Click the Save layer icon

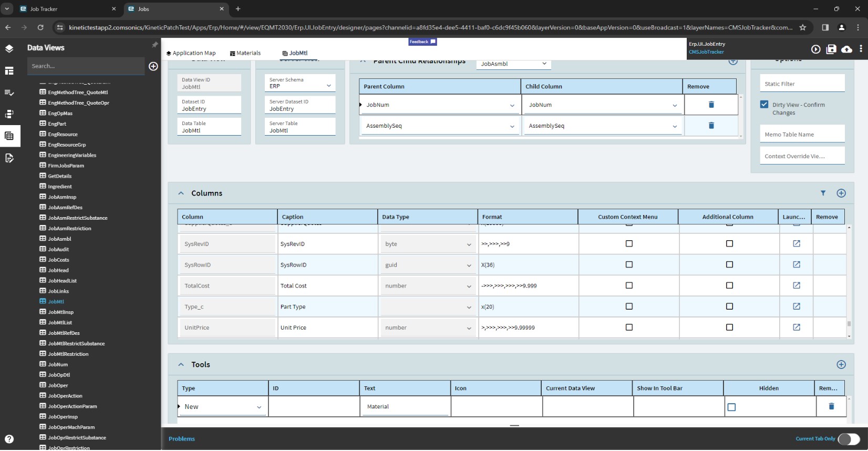831,49
